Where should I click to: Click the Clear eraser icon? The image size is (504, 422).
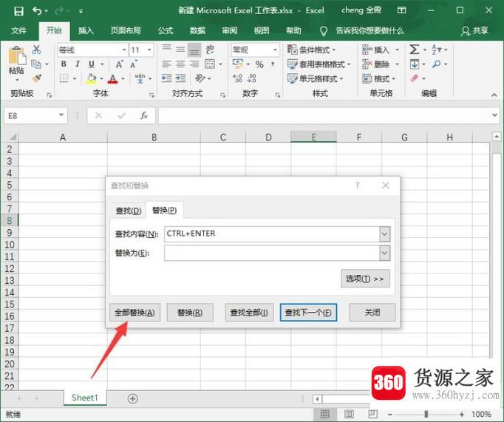click(415, 78)
